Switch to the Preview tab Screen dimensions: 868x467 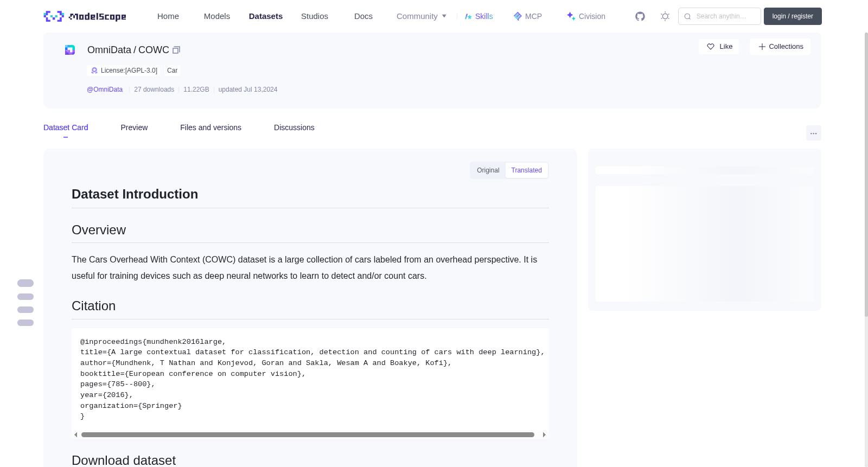(x=134, y=127)
